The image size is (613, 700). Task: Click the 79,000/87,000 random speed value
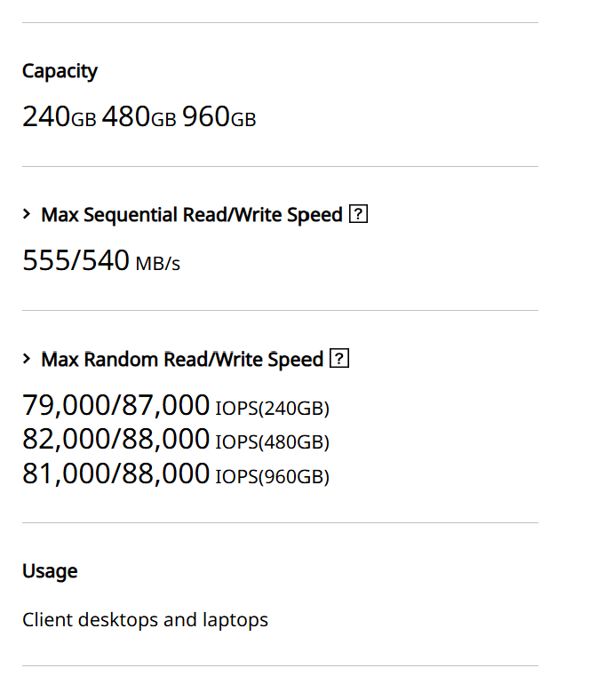115,406
